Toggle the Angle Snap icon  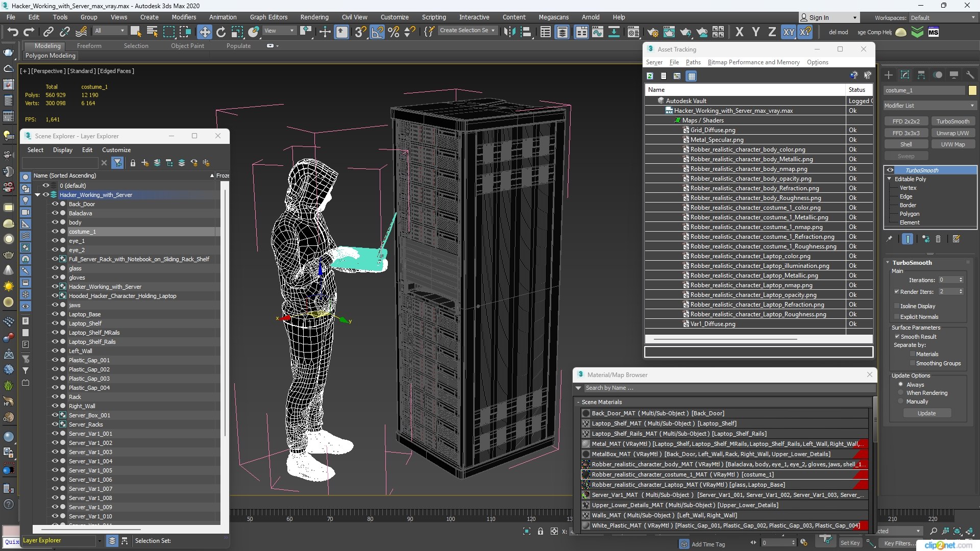click(378, 32)
